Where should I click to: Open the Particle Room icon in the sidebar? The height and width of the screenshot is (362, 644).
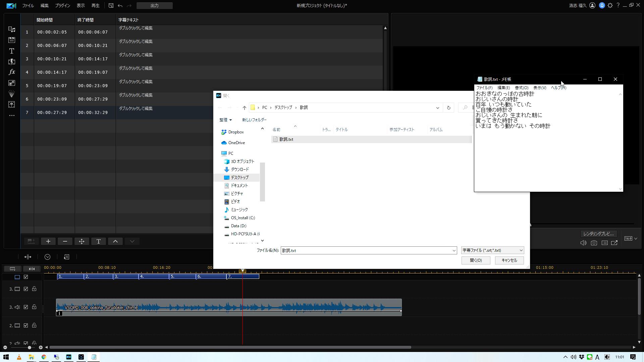tap(12, 94)
